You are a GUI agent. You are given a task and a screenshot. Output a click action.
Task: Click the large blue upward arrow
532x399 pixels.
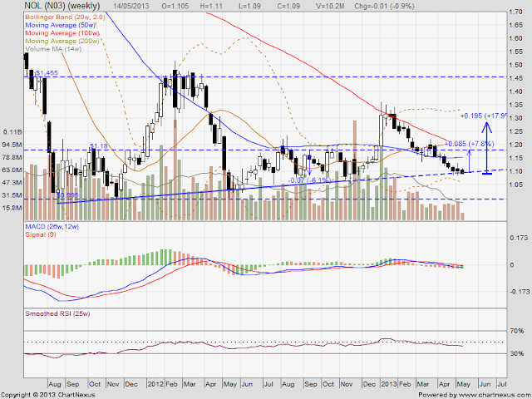487,148
